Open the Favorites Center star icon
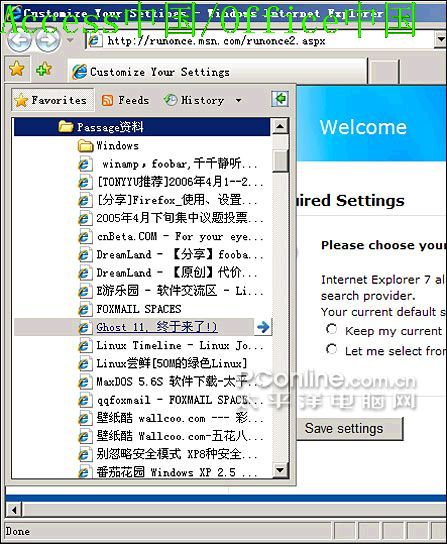This screenshot has width=447, height=544. 17,69
